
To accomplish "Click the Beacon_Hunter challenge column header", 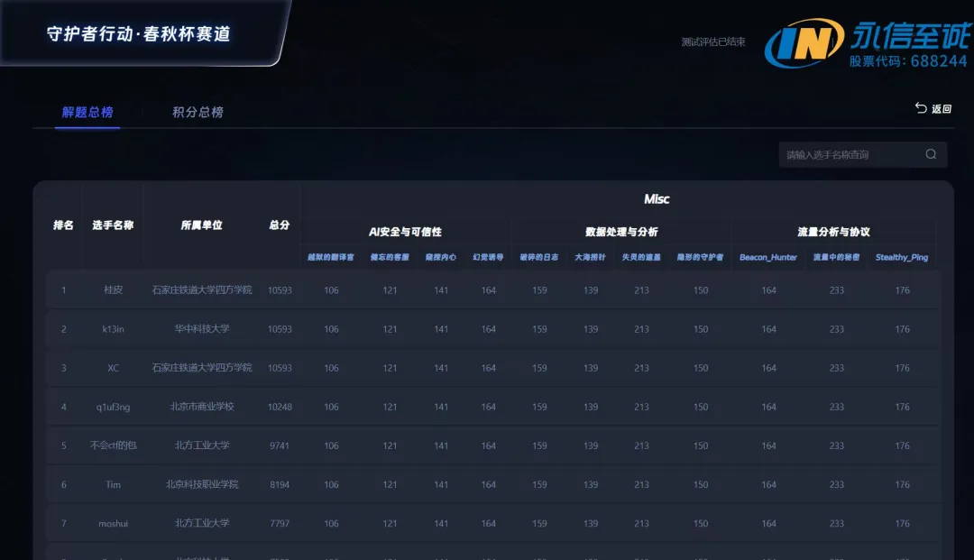I will (768, 257).
